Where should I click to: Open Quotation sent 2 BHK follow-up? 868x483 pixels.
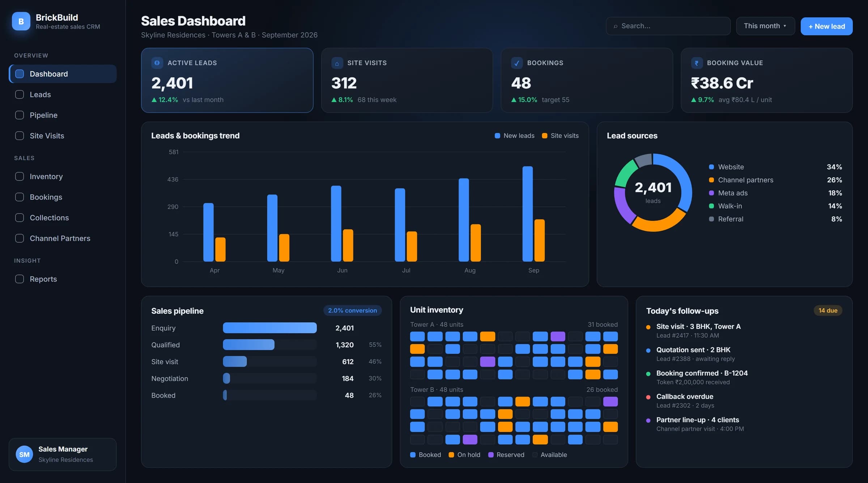tap(744, 354)
